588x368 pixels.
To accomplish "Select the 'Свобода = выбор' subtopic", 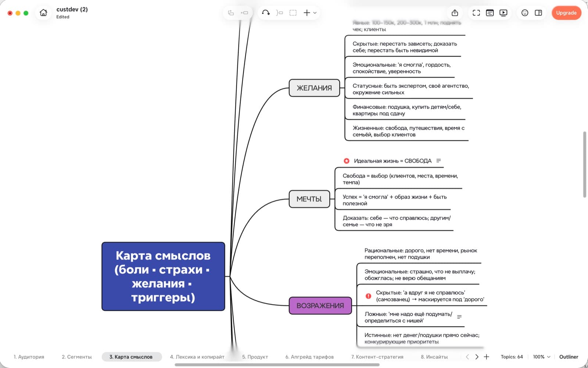I will point(400,179).
